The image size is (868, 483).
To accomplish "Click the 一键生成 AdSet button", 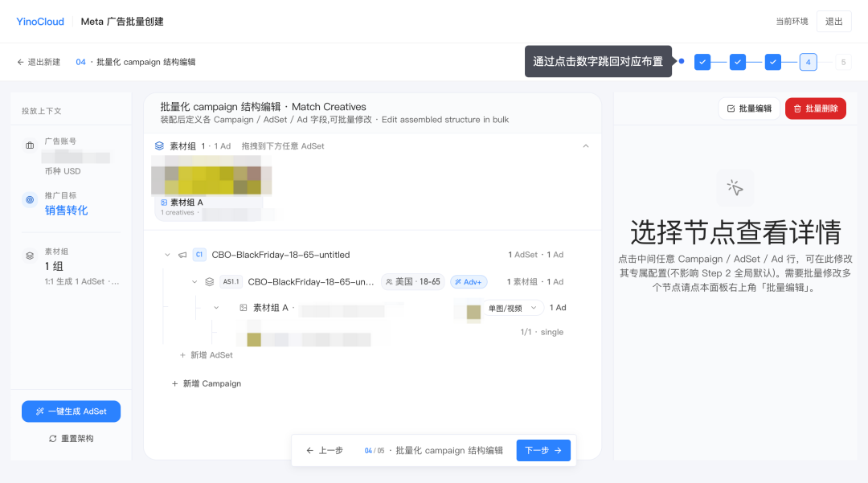I will tap(71, 411).
